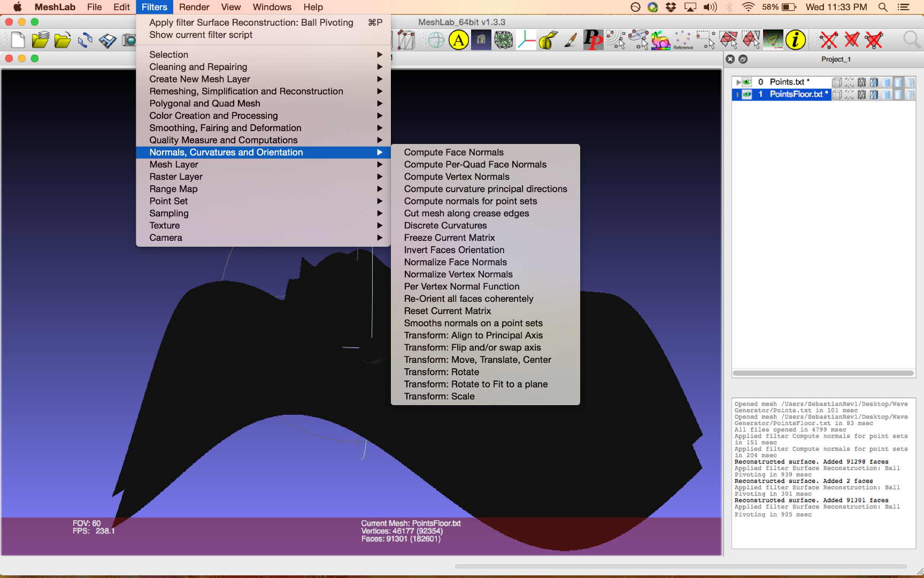This screenshot has height=578, width=924.
Task: Click the green plane grid tool icon
Action: tap(773, 40)
